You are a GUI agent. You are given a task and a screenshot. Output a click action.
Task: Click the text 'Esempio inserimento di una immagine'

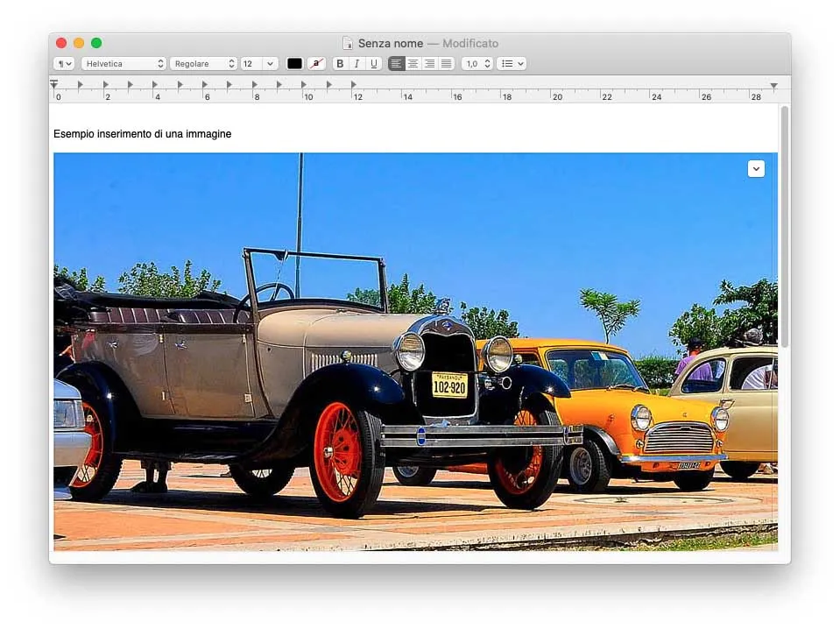(x=143, y=133)
